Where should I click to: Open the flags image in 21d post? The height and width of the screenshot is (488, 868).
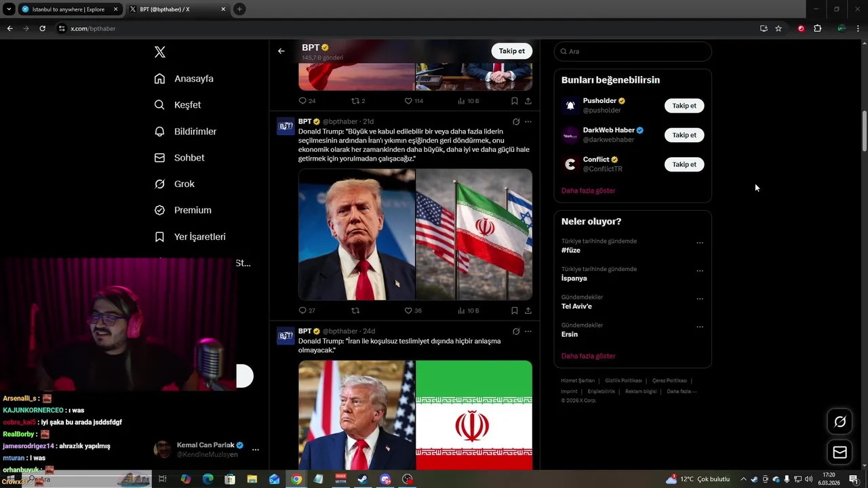tap(474, 235)
